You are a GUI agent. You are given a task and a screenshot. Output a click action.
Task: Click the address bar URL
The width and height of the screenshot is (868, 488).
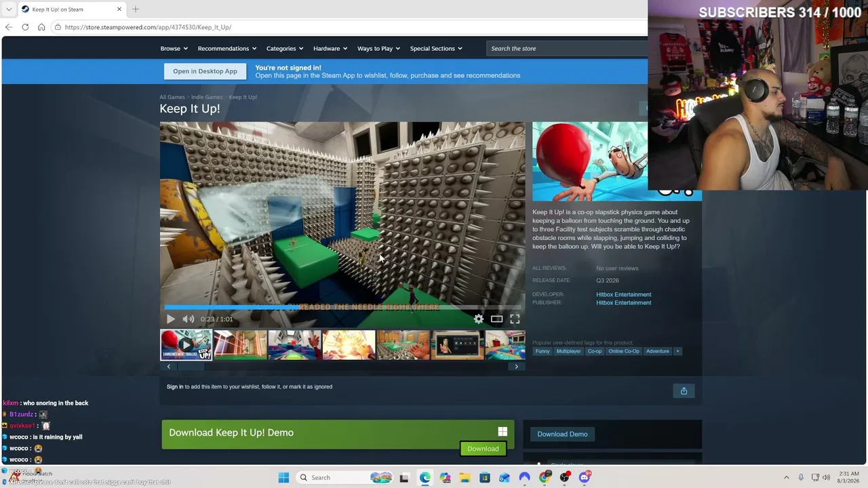(x=148, y=27)
